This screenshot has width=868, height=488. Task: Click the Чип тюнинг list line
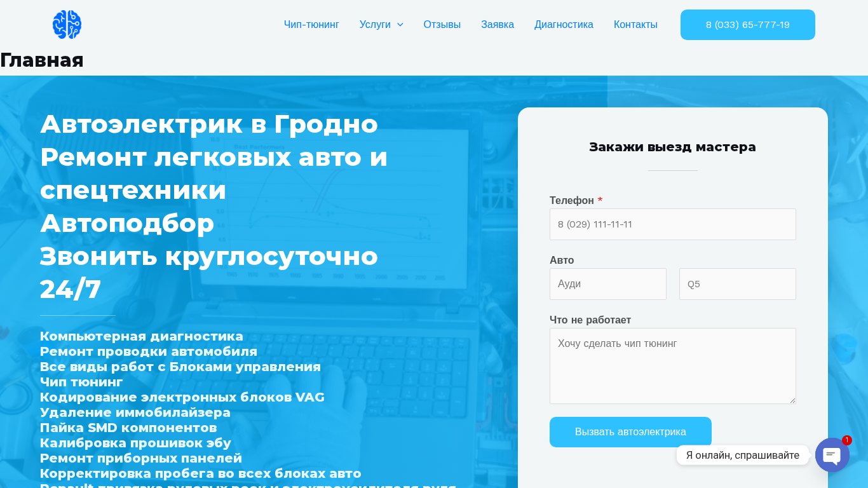(81, 382)
